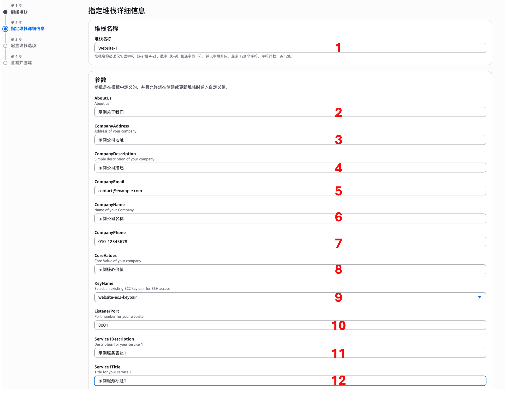Click the hint 'Core Value of your company'

point(118,261)
